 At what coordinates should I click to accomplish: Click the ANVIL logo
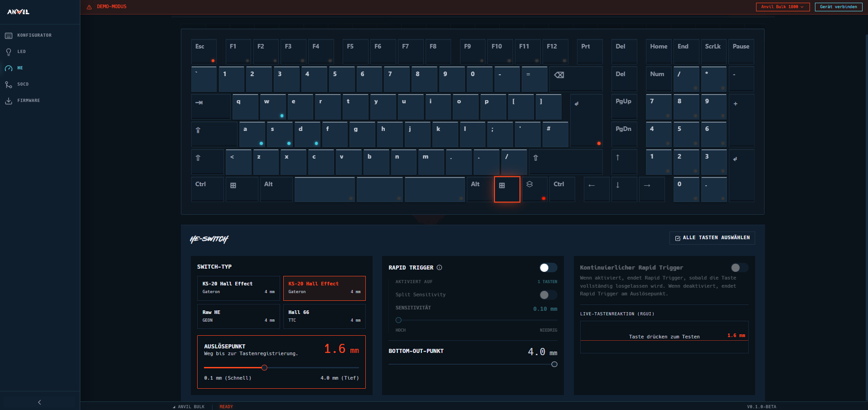point(18,12)
